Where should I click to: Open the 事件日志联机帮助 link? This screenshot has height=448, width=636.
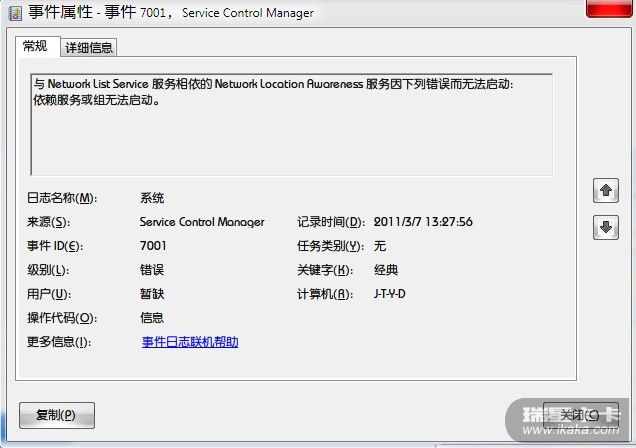[x=190, y=342]
